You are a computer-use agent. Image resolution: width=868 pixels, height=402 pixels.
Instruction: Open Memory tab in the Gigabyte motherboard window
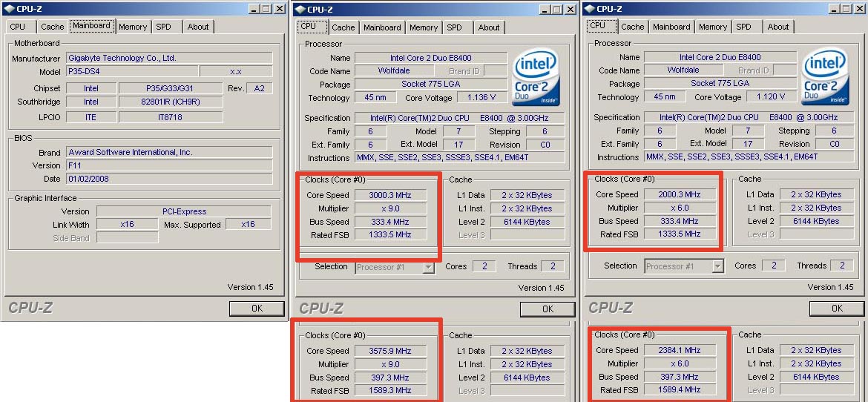133,27
